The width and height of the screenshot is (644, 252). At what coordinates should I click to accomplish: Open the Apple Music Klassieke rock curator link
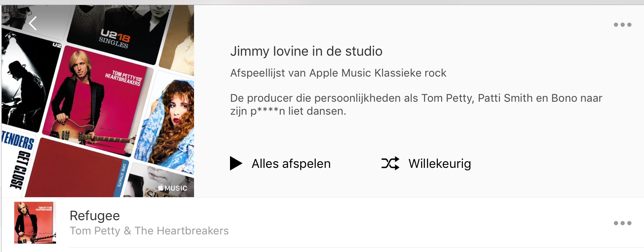pos(378,73)
